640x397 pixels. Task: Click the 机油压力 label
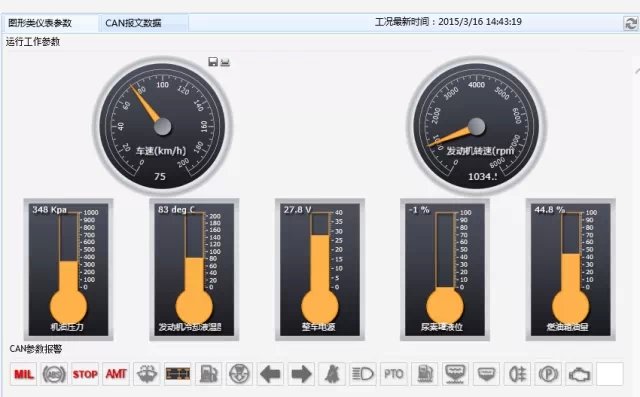tap(67, 327)
